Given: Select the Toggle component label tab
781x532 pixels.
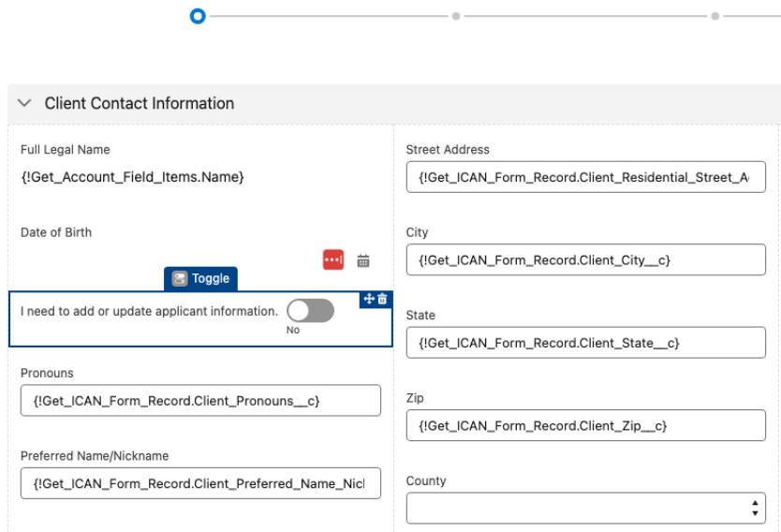Looking at the screenshot, I should [200, 278].
